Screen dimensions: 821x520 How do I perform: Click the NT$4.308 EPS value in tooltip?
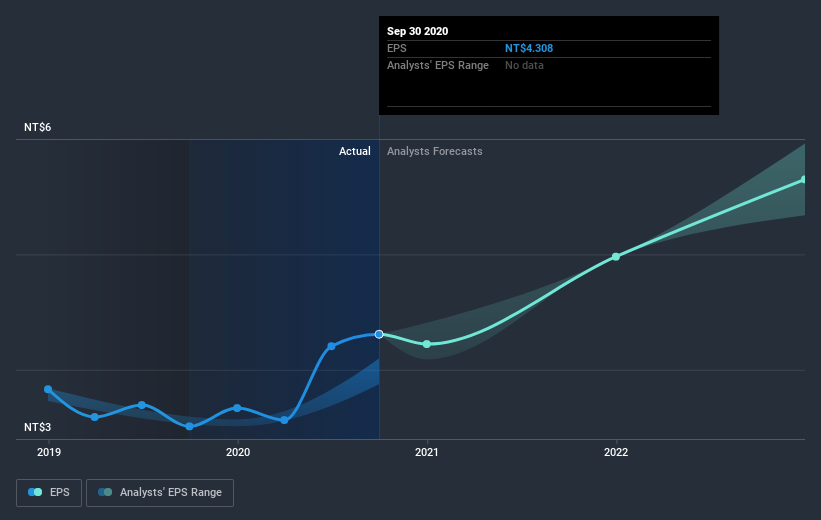(529, 48)
